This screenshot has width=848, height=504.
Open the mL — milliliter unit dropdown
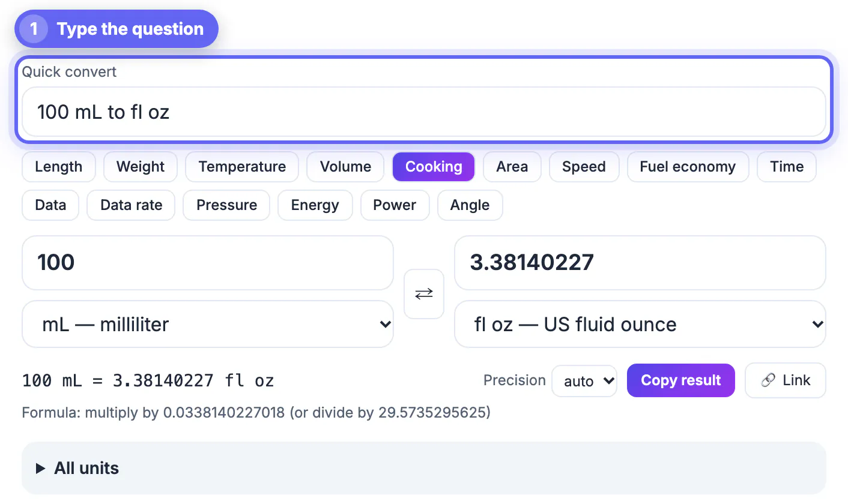coord(208,325)
